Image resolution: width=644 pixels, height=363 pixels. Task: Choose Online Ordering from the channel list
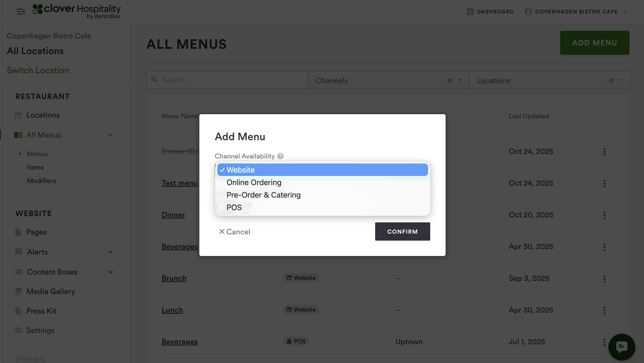[x=254, y=182]
